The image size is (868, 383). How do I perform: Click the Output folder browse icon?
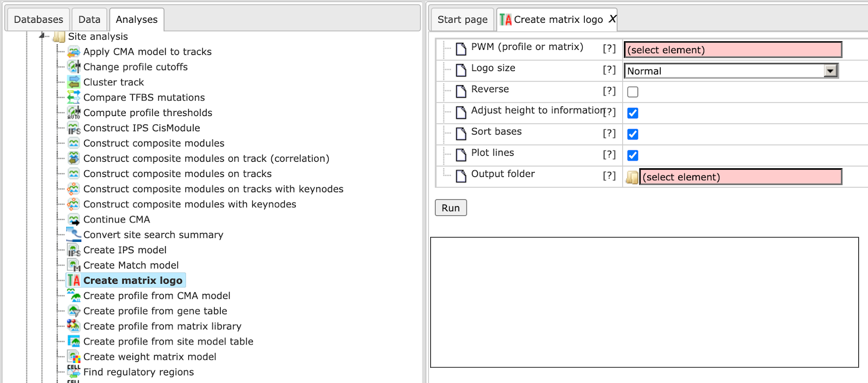coord(632,177)
